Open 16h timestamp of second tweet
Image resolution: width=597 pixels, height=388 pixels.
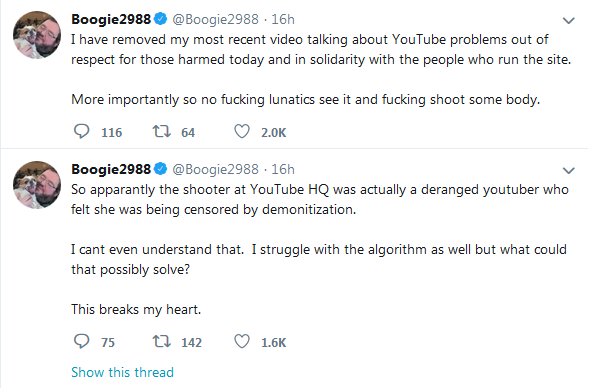coord(283,169)
